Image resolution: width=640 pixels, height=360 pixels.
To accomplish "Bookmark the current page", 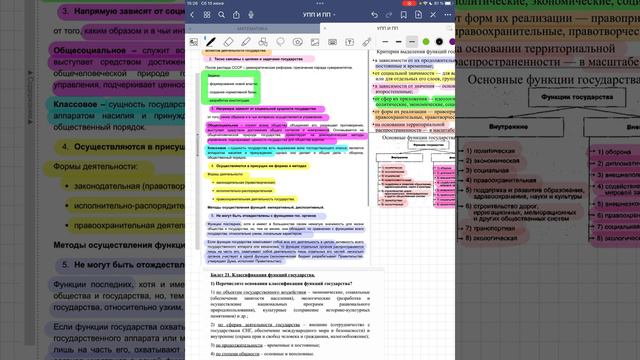I will coord(404,15).
